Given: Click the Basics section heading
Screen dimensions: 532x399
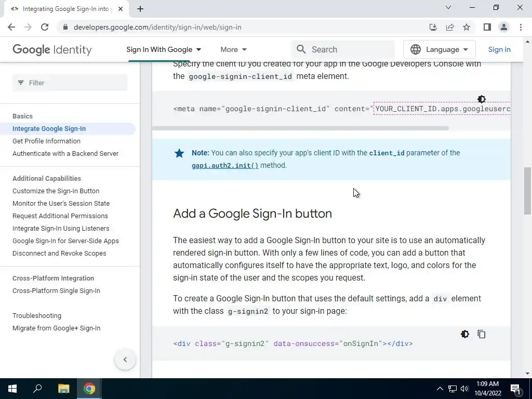Looking at the screenshot, I should point(22,116).
